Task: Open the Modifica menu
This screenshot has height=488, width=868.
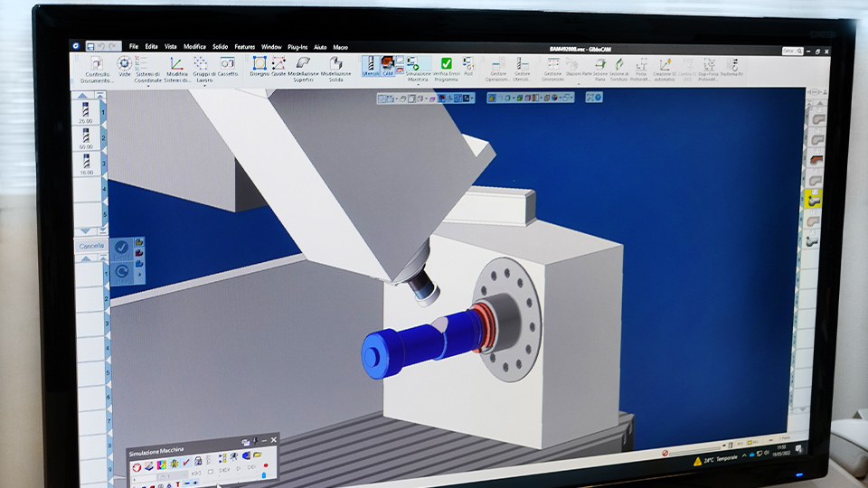Action: tap(194, 46)
